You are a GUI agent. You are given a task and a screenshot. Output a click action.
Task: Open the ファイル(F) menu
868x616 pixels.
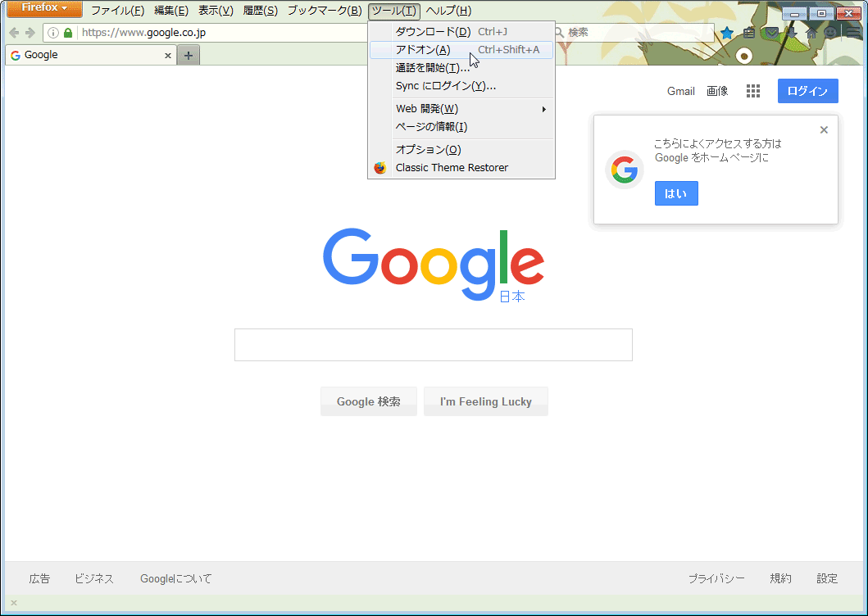pyautogui.click(x=117, y=11)
